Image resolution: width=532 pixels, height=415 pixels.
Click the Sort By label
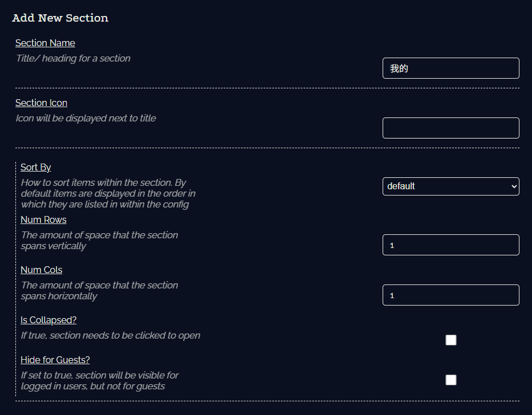pyautogui.click(x=35, y=167)
